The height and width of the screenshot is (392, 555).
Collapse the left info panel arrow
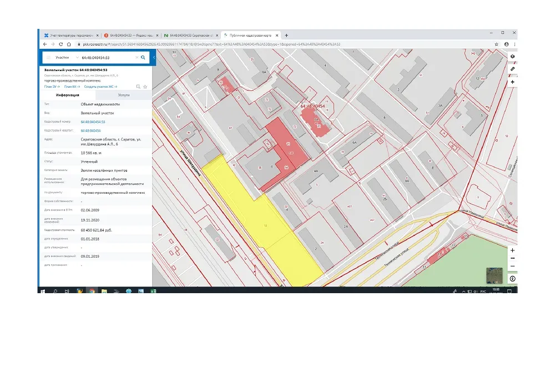point(154,57)
